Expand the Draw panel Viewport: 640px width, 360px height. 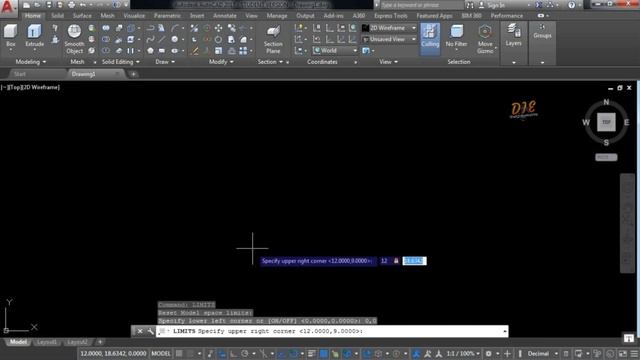[165, 62]
